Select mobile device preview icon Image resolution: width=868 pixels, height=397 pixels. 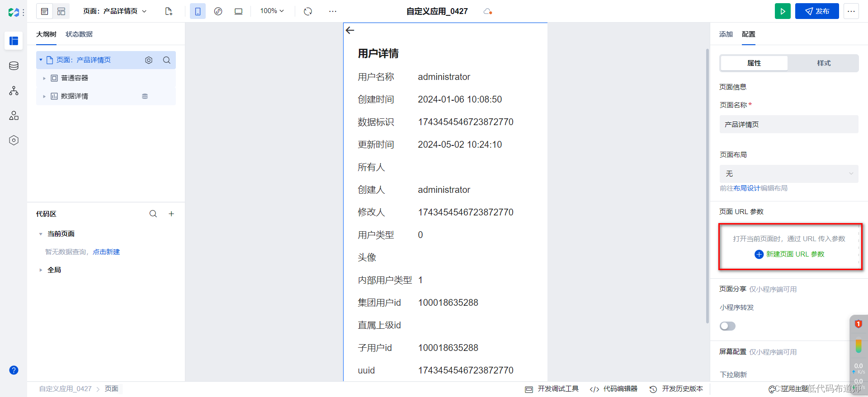(x=198, y=11)
